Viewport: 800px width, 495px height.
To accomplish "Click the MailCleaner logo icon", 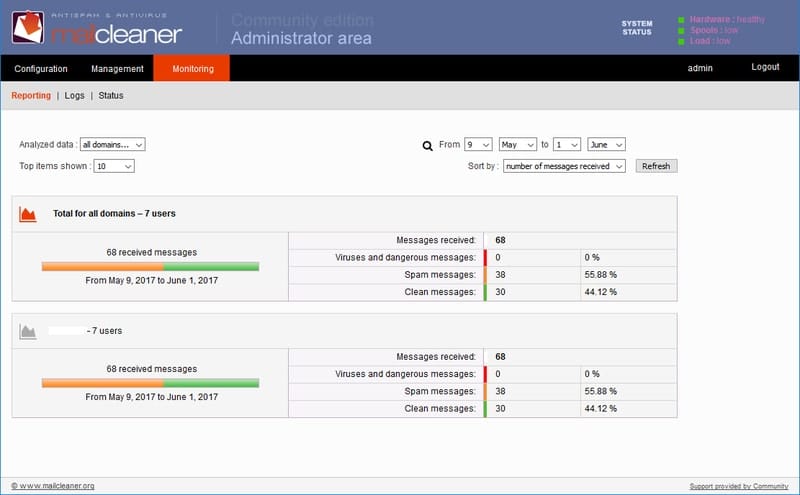I will (x=28, y=28).
